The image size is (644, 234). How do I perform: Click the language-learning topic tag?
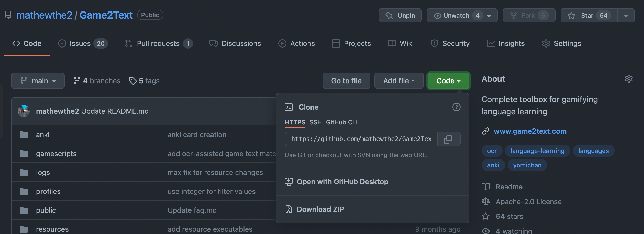pos(537,151)
